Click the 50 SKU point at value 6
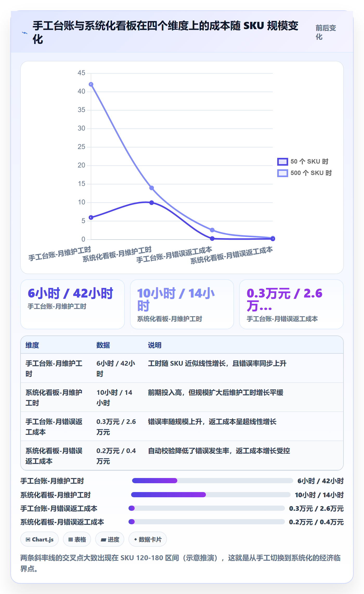 pos(91,217)
